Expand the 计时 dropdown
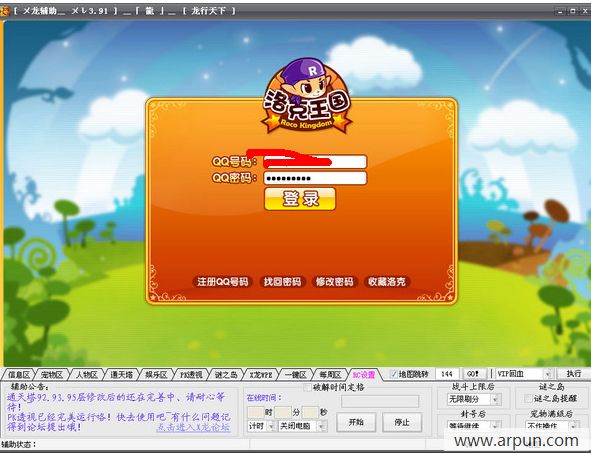Image resolution: width=591 pixels, height=453 pixels. (271, 426)
